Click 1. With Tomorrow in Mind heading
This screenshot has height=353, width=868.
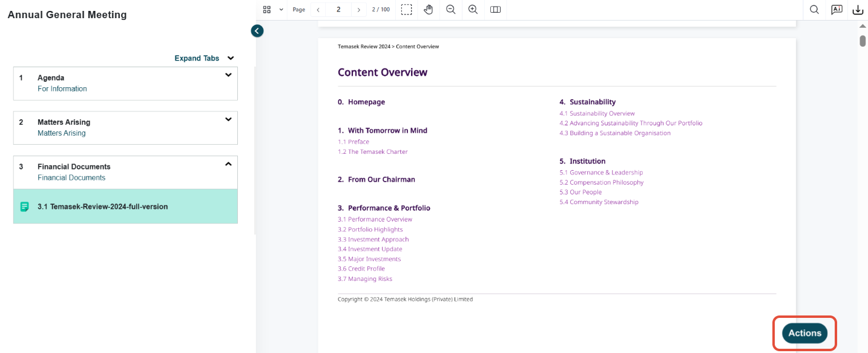point(383,131)
